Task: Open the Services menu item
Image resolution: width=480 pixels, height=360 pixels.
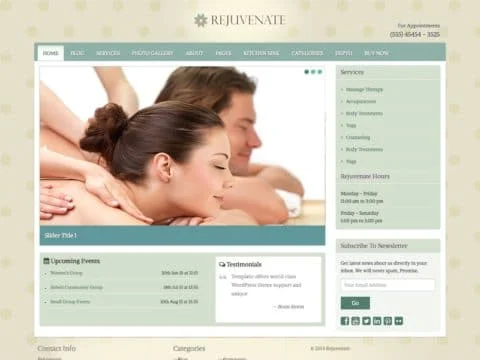Action: [x=108, y=53]
